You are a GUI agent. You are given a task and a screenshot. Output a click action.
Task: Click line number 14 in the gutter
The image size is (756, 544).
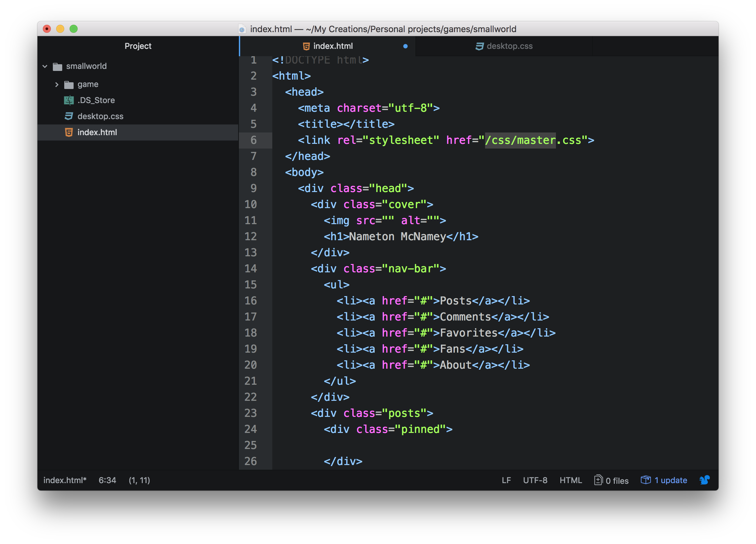pos(251,269)
